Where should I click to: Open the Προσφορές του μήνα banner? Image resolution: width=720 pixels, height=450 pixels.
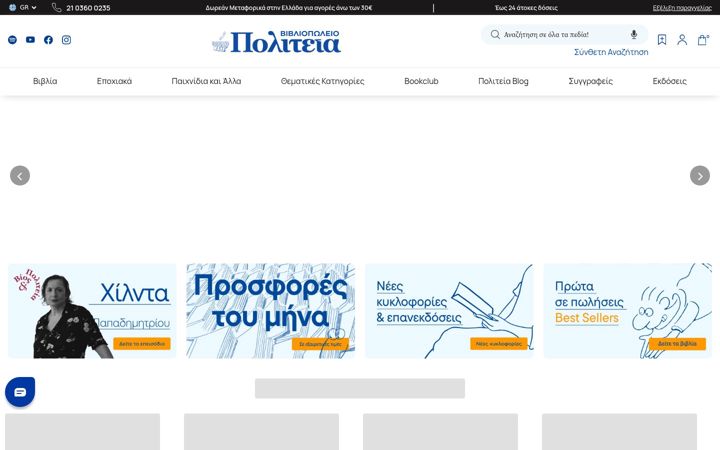(x=270, y=311)
